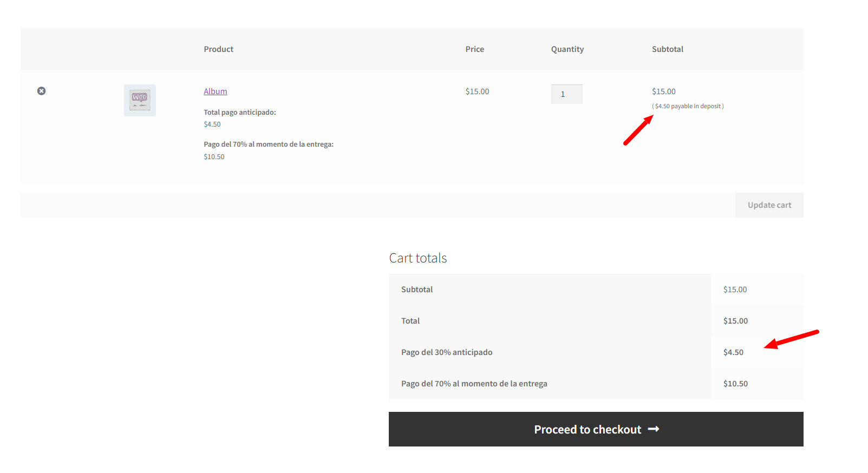Select 'Pago del 70% al momento de la entrega' totals label
The height and width of the screenshot is (473, 868).
pos(474,384)
